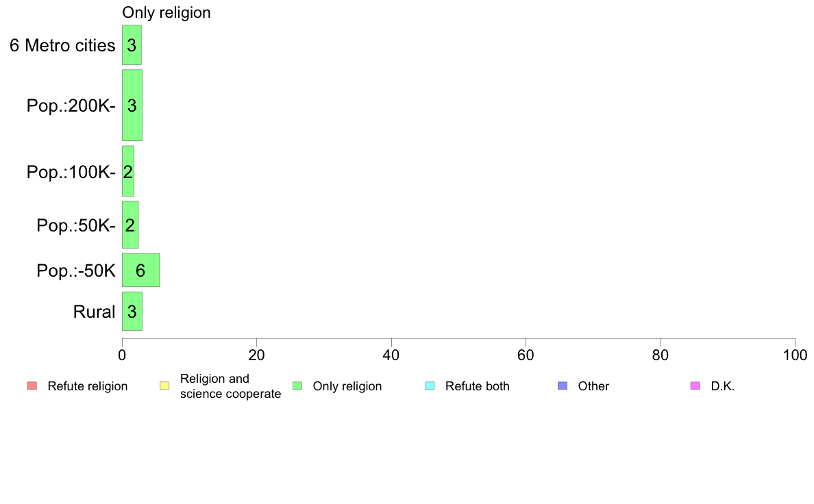This screenshot has height=504, width=814.
Task: Select the green Only religion legend swatch
Action: tap(297, 386)
